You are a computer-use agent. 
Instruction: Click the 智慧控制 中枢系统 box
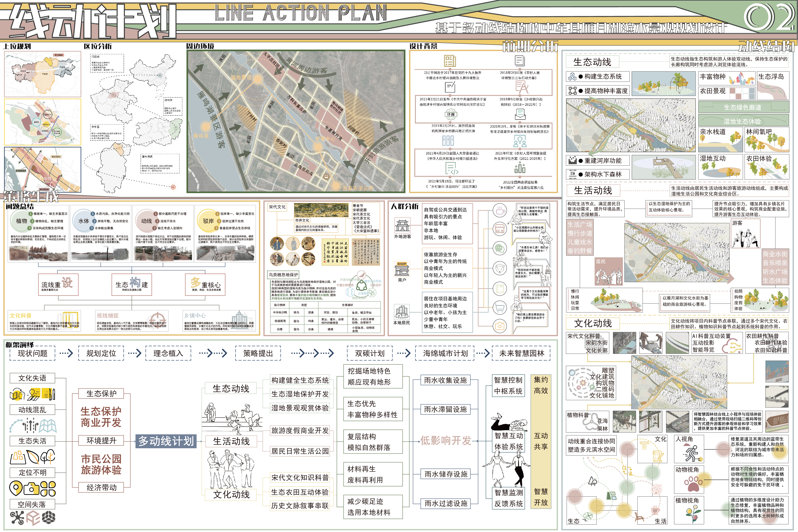[x=508, y=385]
